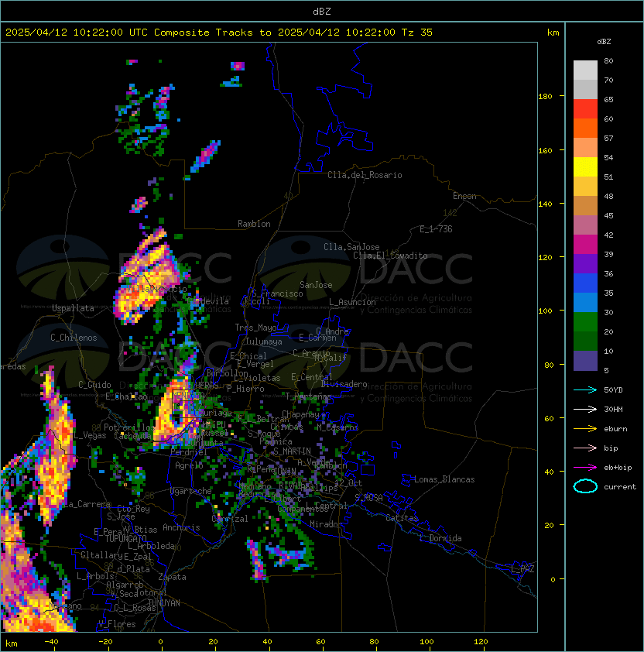Viewport: 644px width, 652px height.
Task: Click the blue 36 dBZ legend swatch
Action: (585, 283)
